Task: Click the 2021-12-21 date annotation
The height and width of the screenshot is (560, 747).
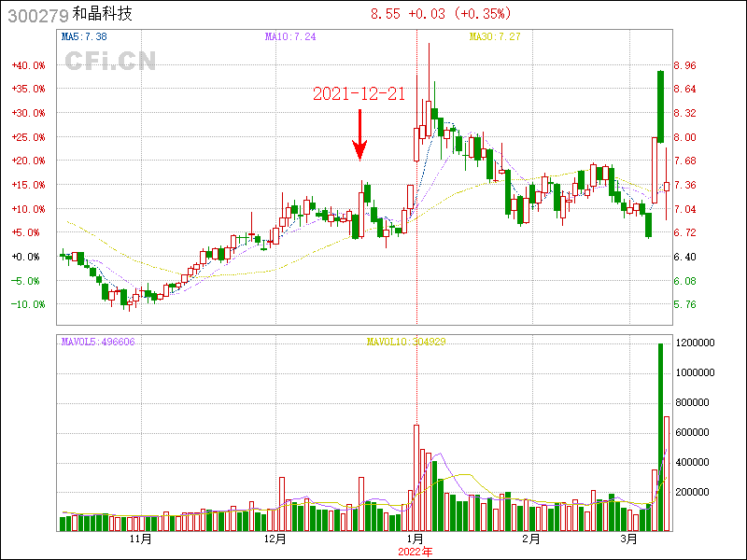Action: point(359,94)
